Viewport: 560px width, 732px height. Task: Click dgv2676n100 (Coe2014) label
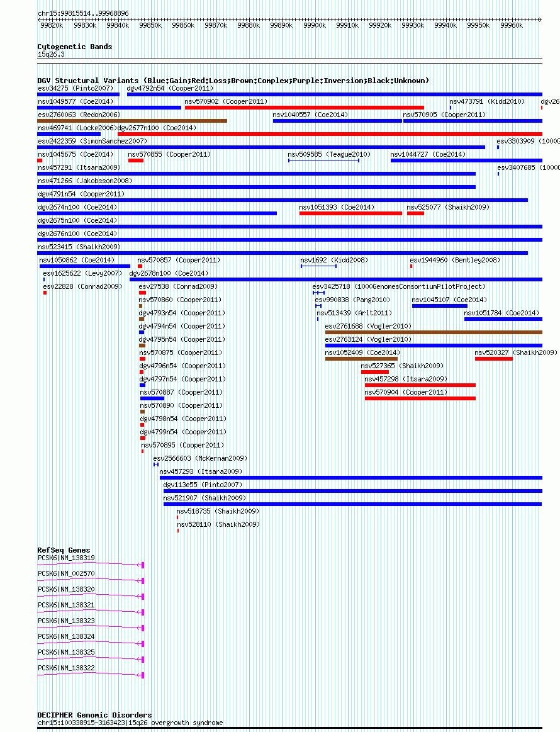(x=77, y=234)
